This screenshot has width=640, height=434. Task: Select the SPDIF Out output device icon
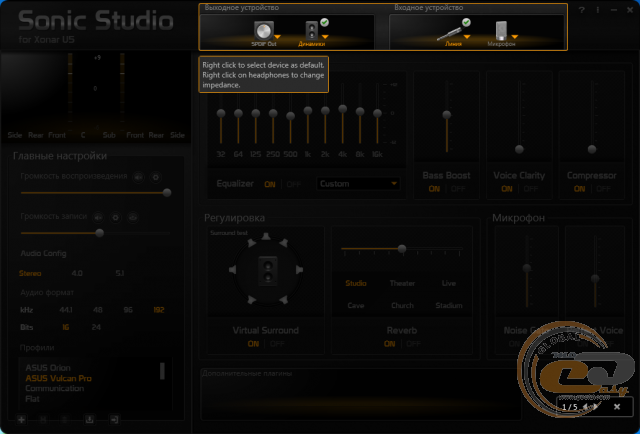click(263, 31)
